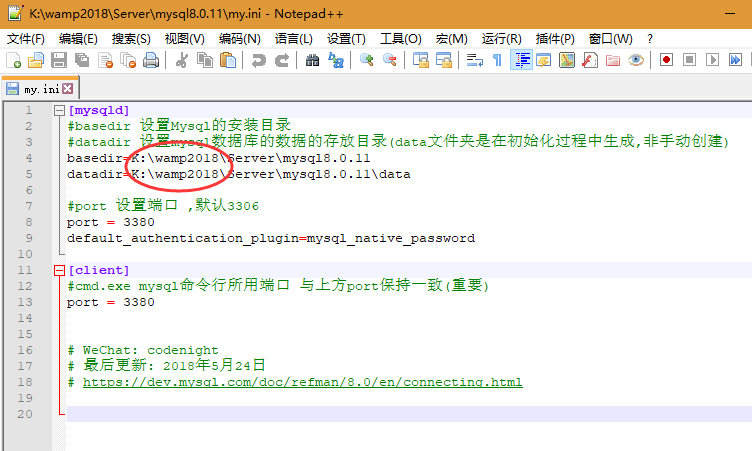
Task: Open the user defined language icon
Action: 543,60
